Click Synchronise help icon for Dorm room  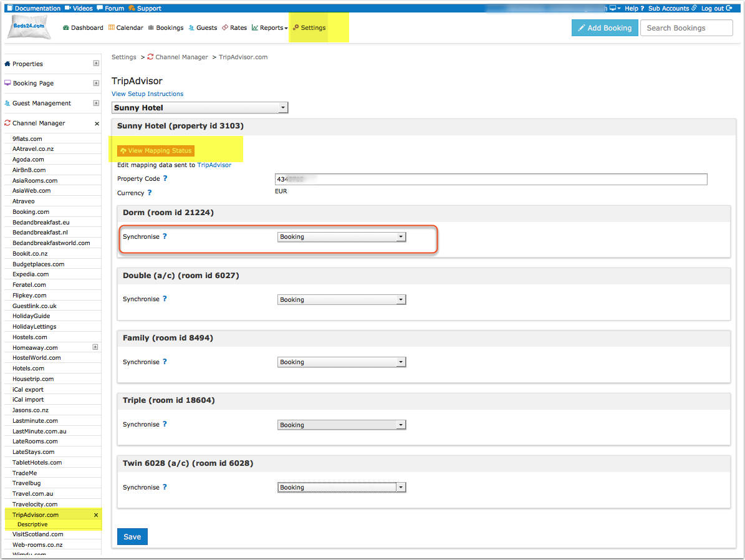[165, 236]
